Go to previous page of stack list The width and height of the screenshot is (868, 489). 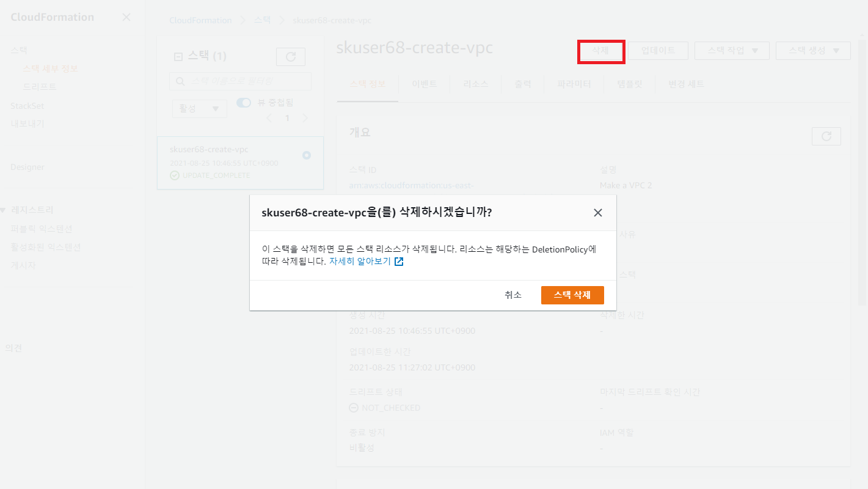coord(269,118)
